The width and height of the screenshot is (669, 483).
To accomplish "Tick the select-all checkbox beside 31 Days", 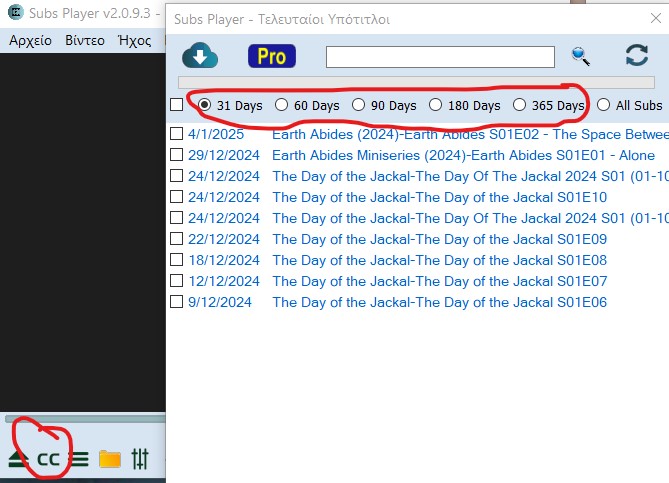I will click(x=177, y=105).
